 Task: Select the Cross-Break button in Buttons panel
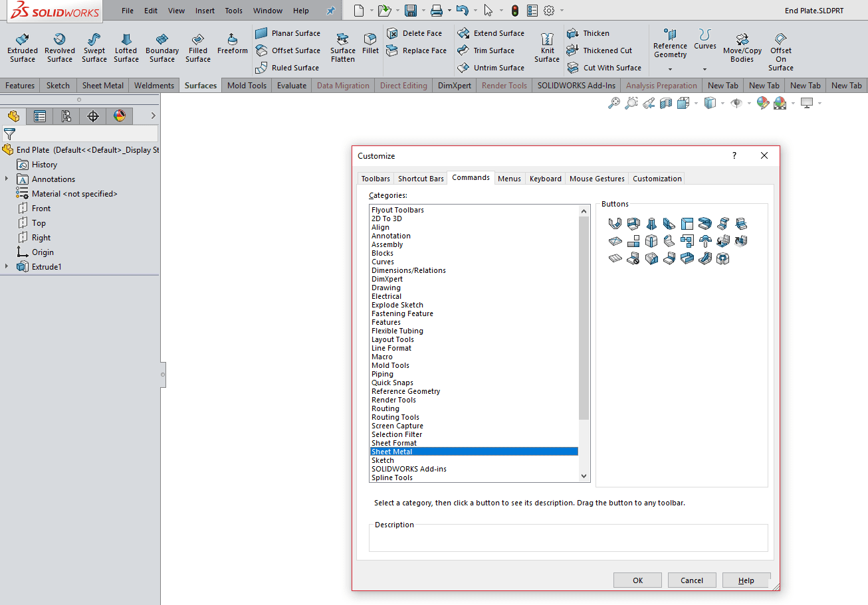coord(615,241)
